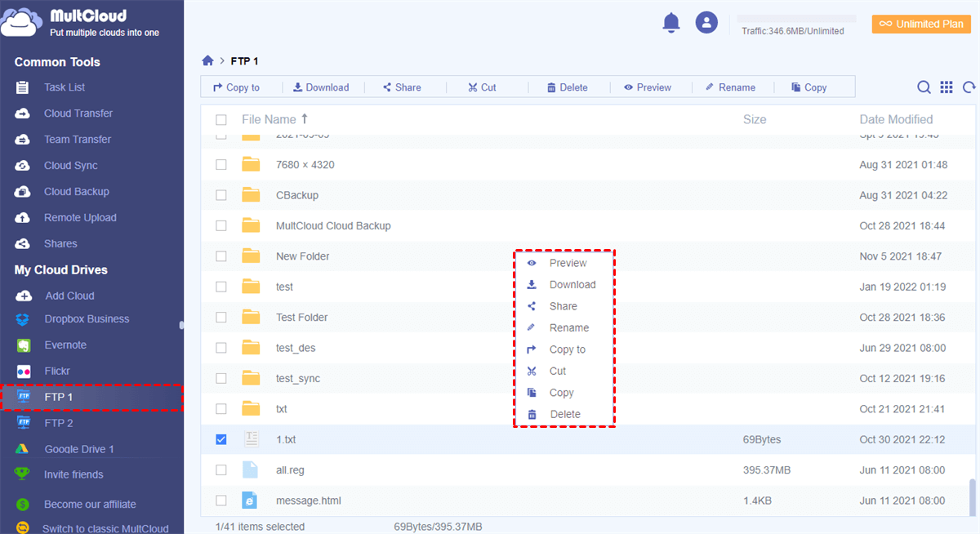Screen dimensions: 980x534
Task: Open the txt folder row
Action: point(586,409)
